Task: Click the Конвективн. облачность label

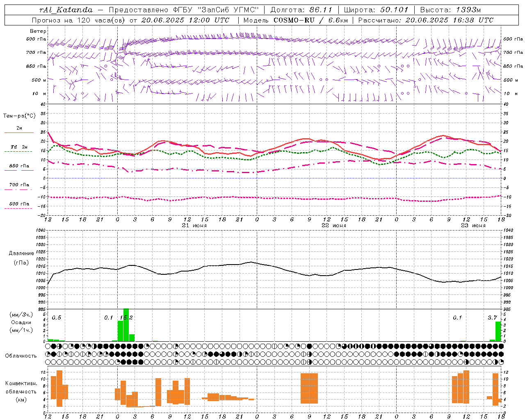Action: pos(21,387)
